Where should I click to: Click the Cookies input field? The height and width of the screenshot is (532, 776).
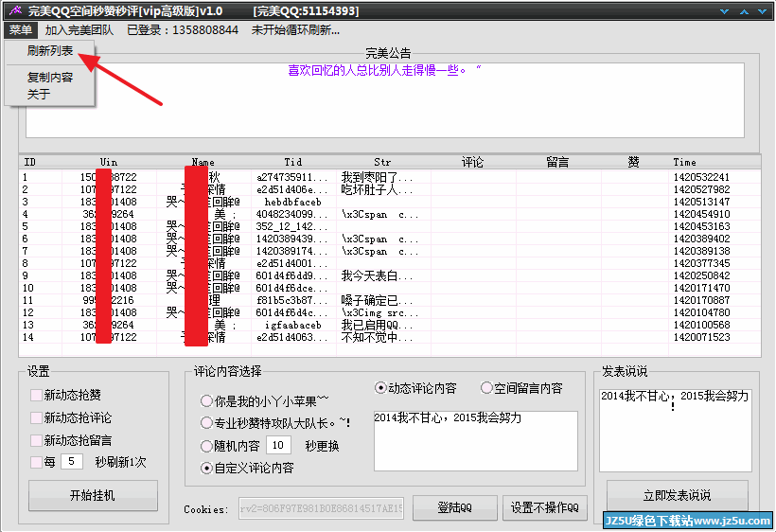pos(321,508)
